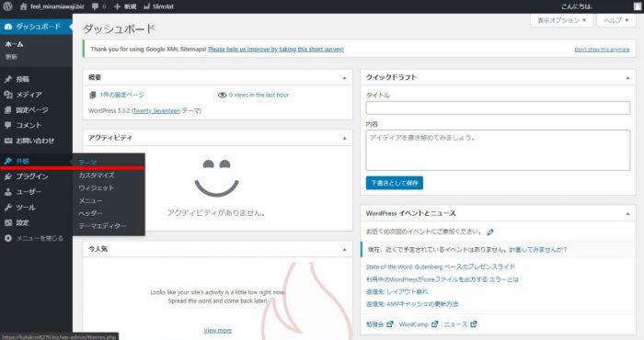This screenshot has height=340, width=644.
Task: Collapse the 概要 panel
Action: point(345,78)
